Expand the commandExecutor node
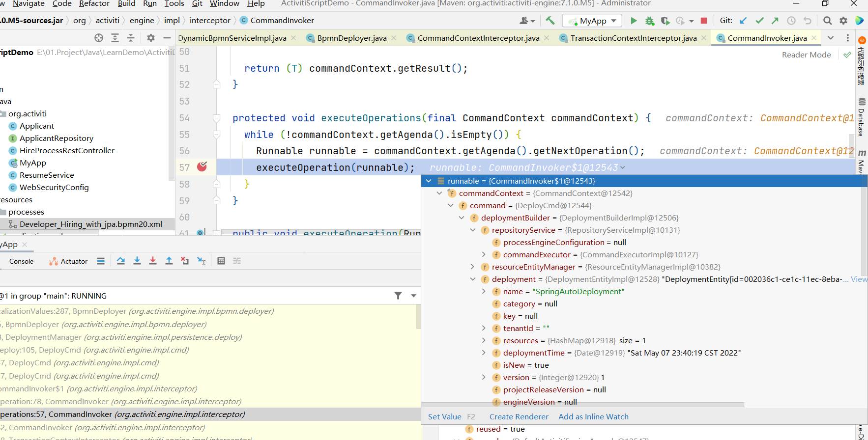Image resolution: width=868 pixels, height=440 pixels. click(484, 254)
